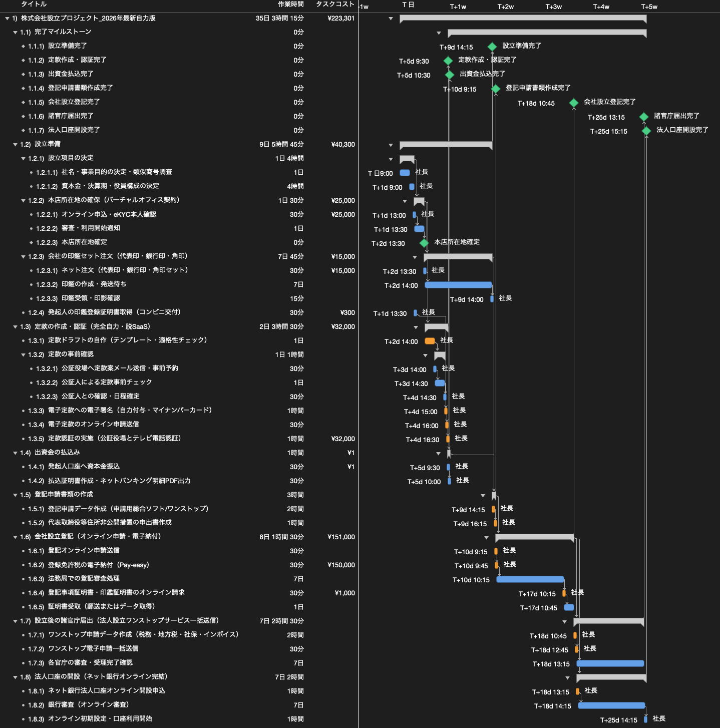
Task: Collapse the 1.8) 法人口座の開設 group
Action: click(15, 677)
